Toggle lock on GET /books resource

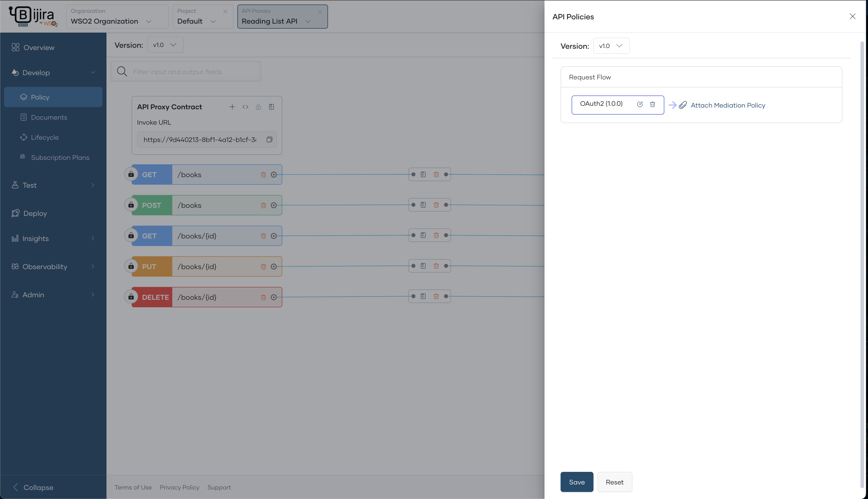point(131,174)
